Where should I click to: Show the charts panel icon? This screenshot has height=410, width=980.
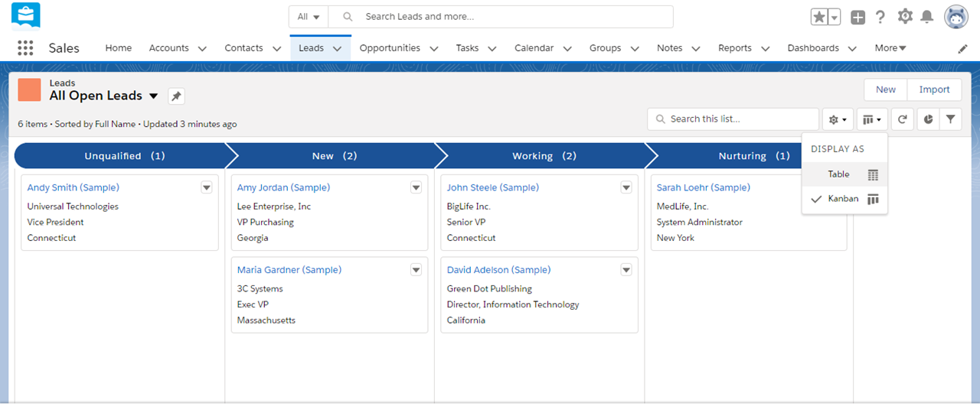928,119
